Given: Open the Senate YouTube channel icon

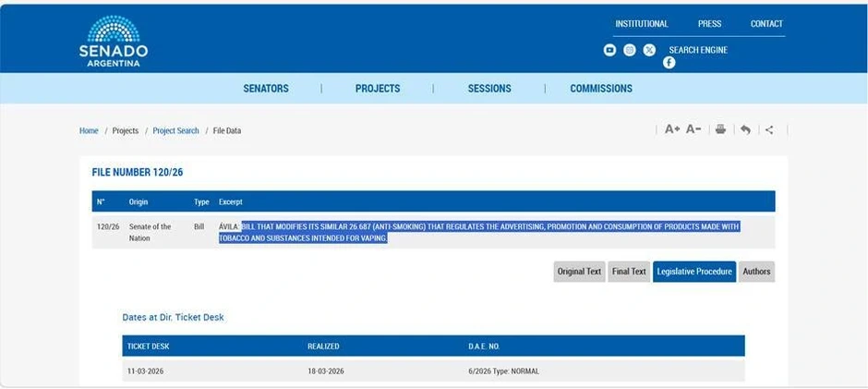Looking at the screenshot, I should (609, 50).
